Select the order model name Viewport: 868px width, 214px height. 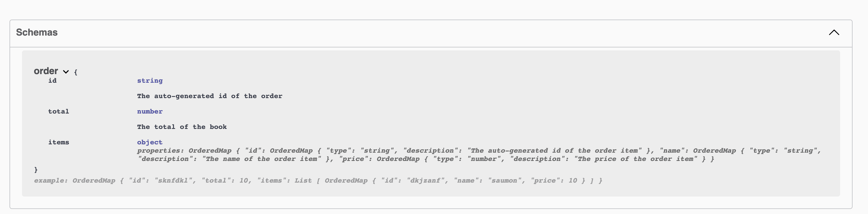point(46,71)
